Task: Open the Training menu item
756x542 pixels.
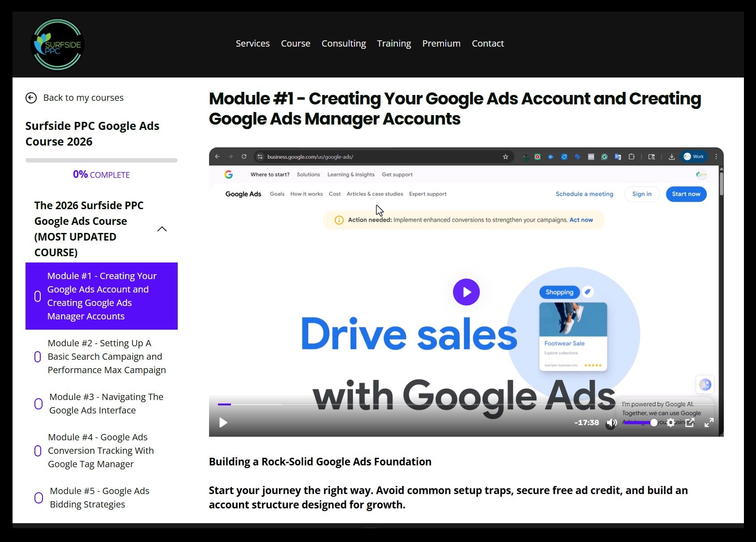Action: 394,43
